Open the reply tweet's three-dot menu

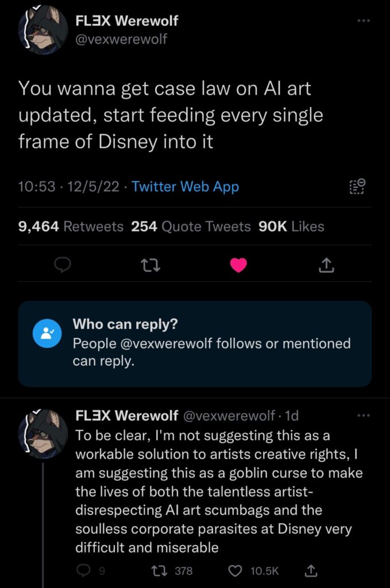click(364, 416)
